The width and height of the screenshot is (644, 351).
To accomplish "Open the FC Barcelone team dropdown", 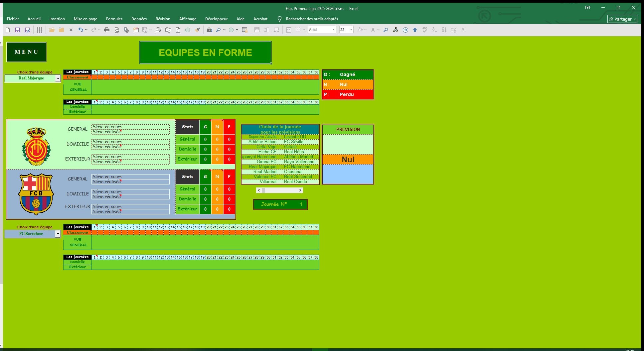I will (x=58, y=234).
